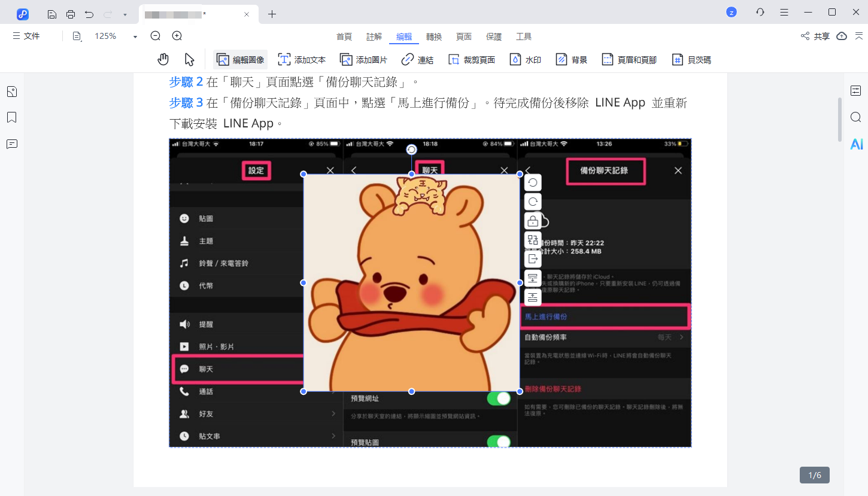
Task: Click the vertical scrollbar thumb
Action: pos(840,118)
